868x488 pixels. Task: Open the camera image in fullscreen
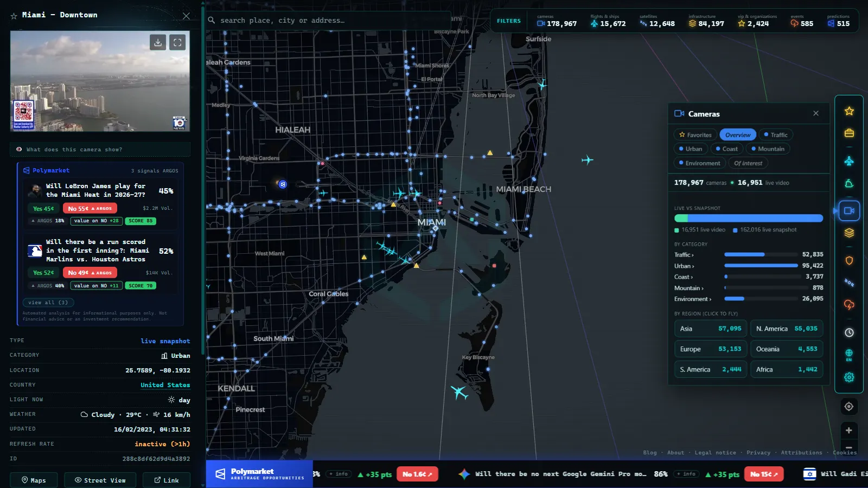pyautogui.click(x=177, y=42)
